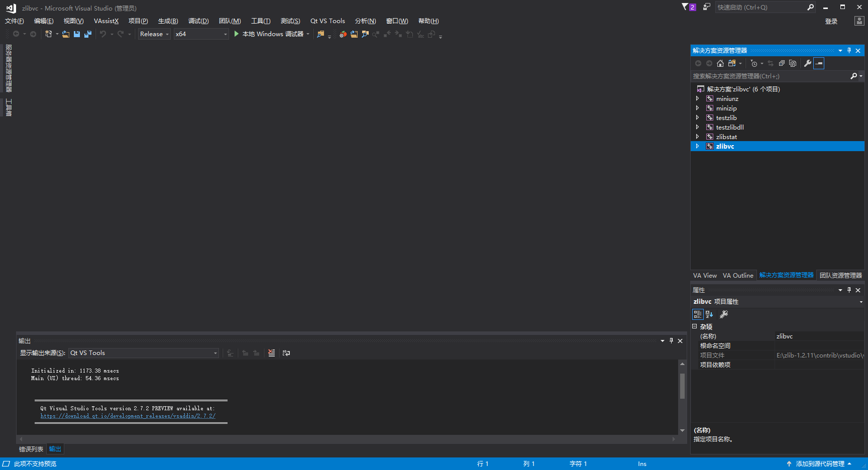This screenshot has width=868, height=470.
Task: Click the Solution/Folder view switch icon
Action: coord(732,63)
